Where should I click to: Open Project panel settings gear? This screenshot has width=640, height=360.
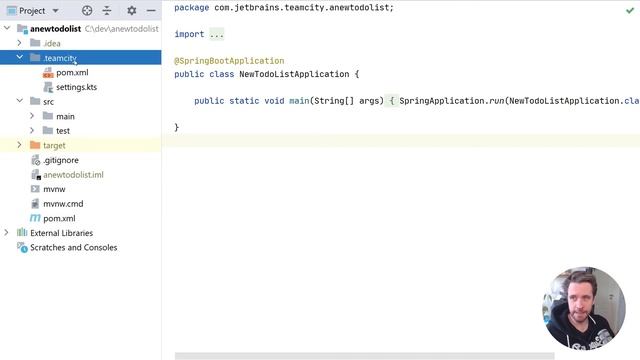tap(131, 11)
